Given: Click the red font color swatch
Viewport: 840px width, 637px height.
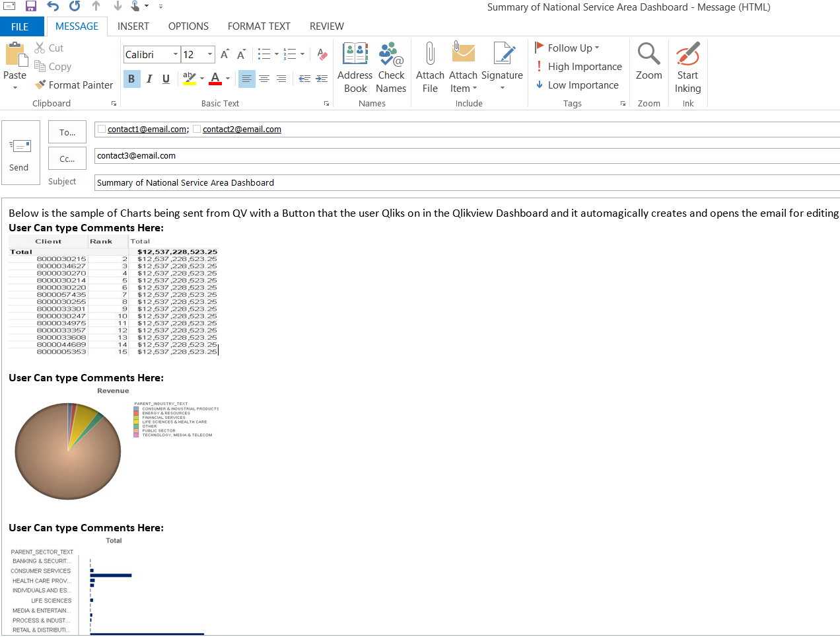Looking at the screenshot, I should 215,79.
